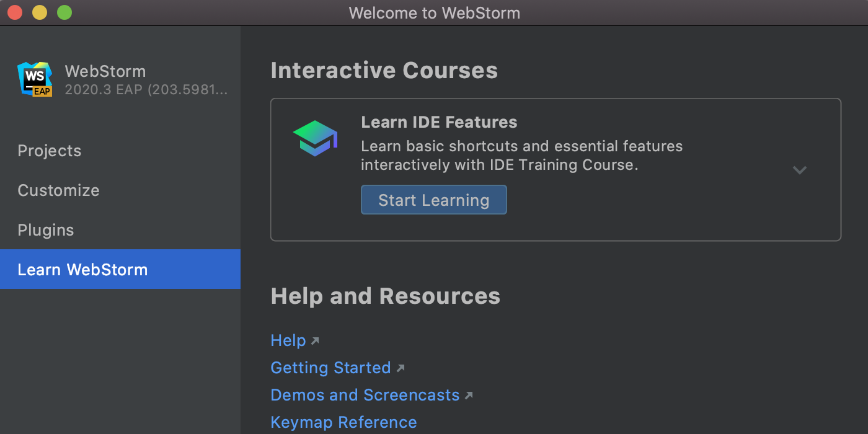This screenshot has height=434, width=868.
Task: Click the WebStorm EAP logo icon
Action: click(35, 79)
